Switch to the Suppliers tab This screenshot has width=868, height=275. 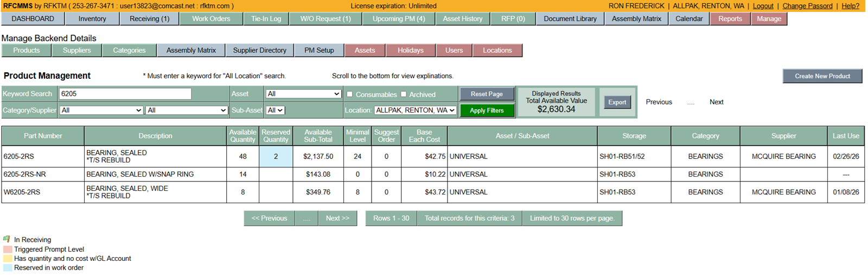[x=76, y=51]
